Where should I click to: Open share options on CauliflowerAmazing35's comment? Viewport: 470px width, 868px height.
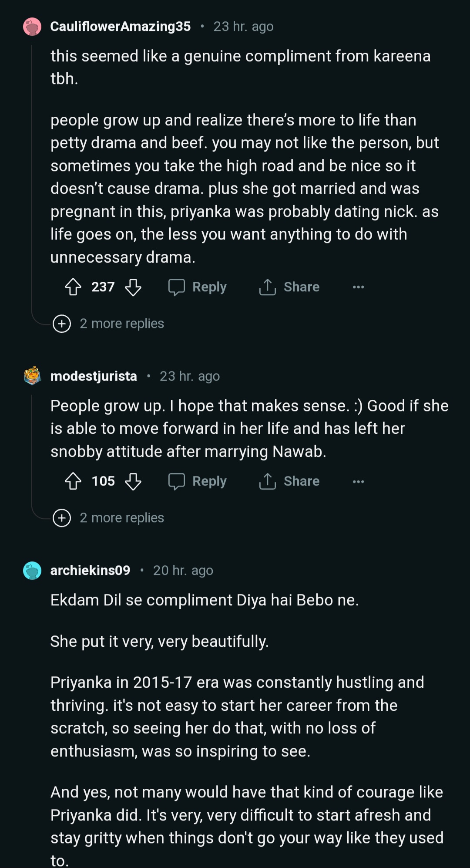(x=289, y=287)
